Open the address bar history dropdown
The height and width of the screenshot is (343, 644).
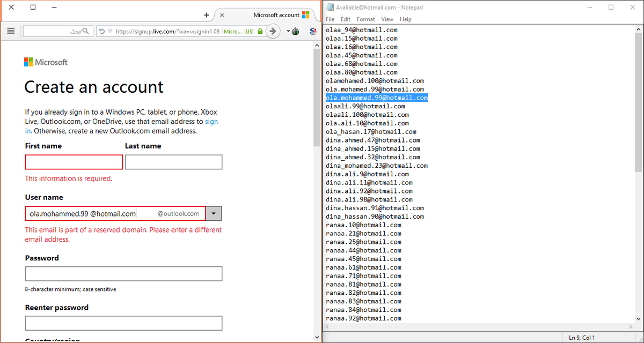tap(110, 31)
